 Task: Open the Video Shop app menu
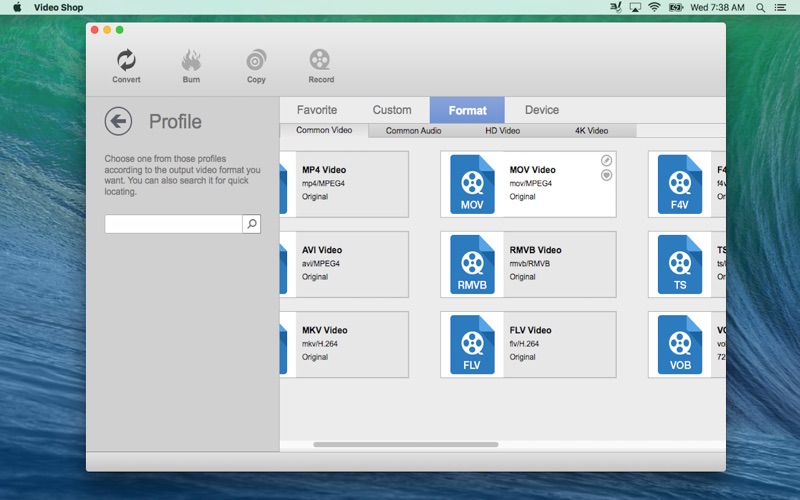pos(58,7)
